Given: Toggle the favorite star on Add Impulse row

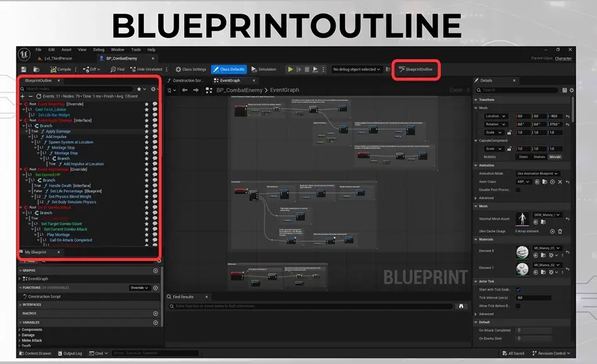Looking at the screenshot, I should click(146, 137).
